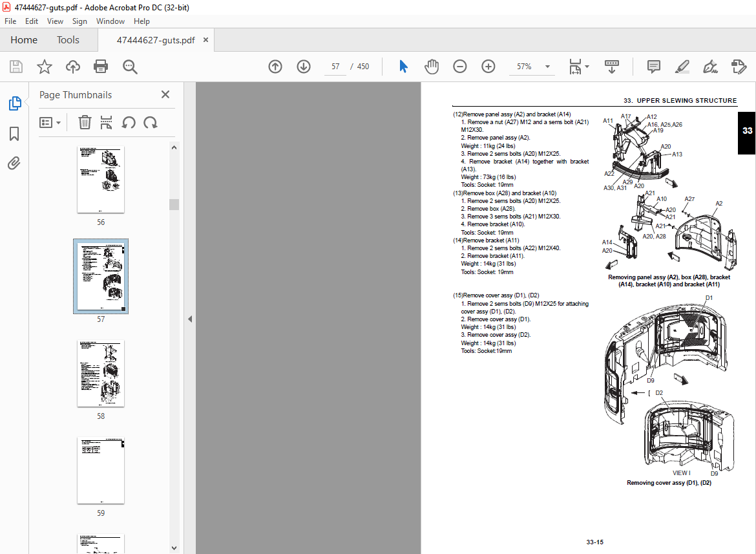Open the Help menu

click(x=142, y=21)
